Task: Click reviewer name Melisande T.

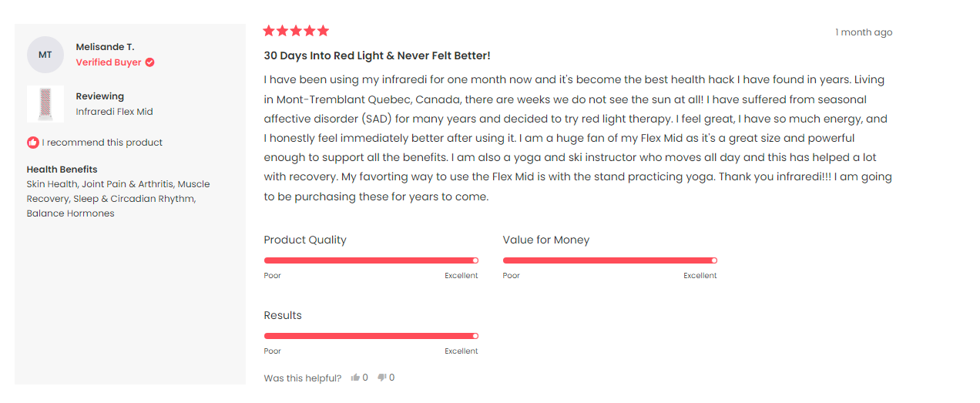Action: click(x=105, y=47)
